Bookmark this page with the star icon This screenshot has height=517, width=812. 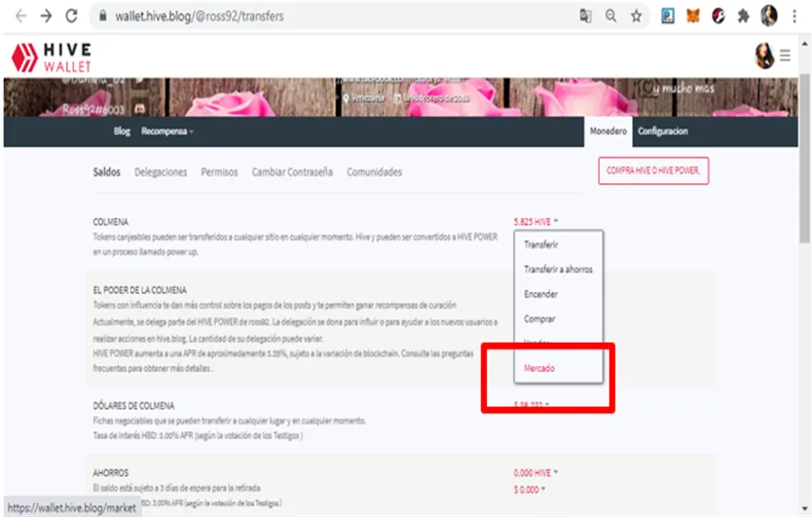(x=637, y=16)
